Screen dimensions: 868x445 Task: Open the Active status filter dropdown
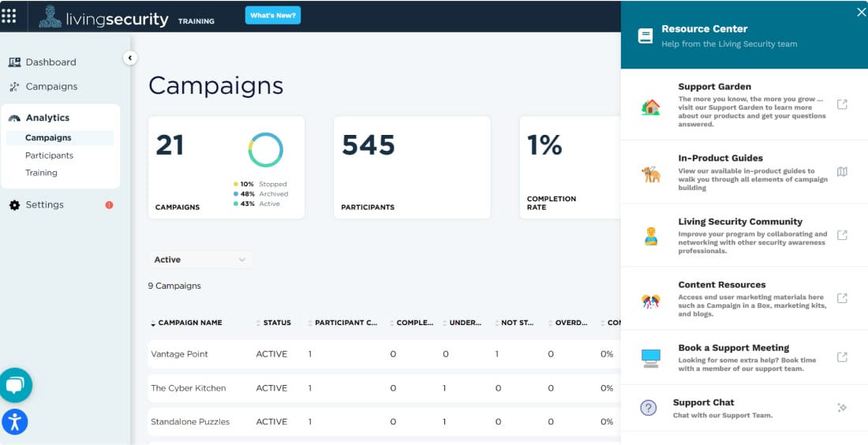[200, 260]
